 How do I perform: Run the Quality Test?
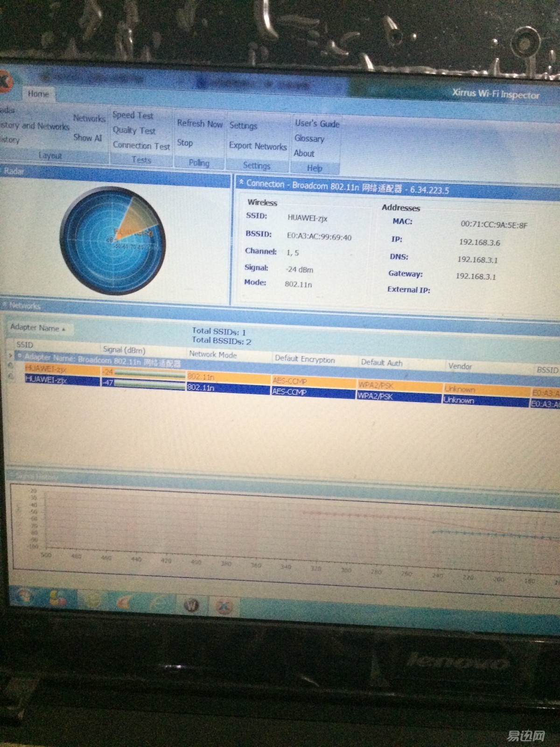pyautogui.click(x=134, y=130)
